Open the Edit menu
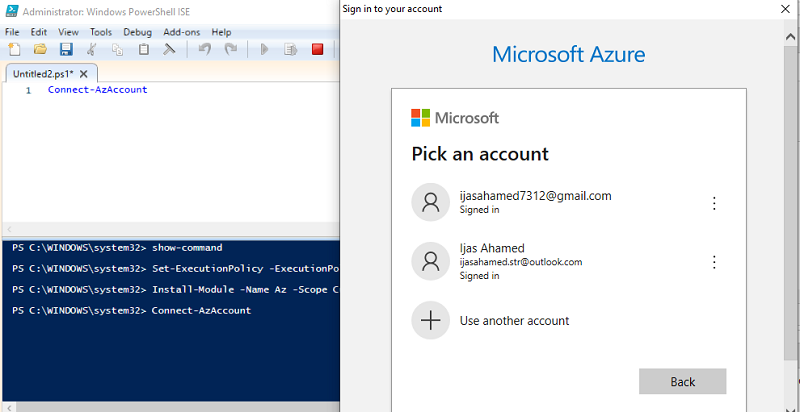The height and width of the screenshot is (412, 800). pos(39,32)
